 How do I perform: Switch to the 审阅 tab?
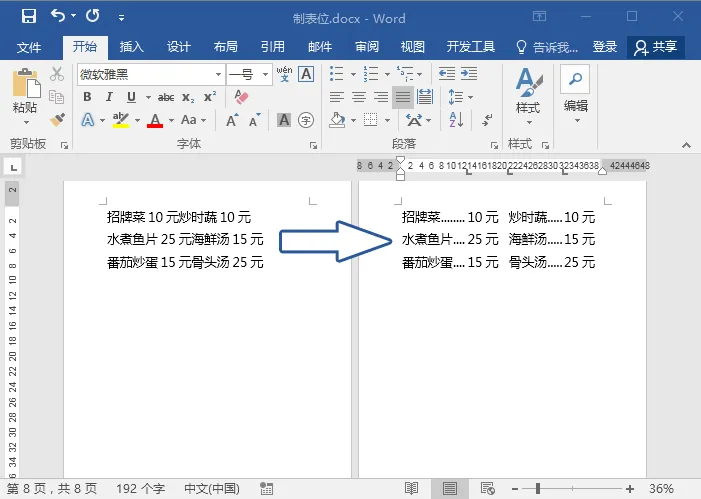tap(367, 47)
